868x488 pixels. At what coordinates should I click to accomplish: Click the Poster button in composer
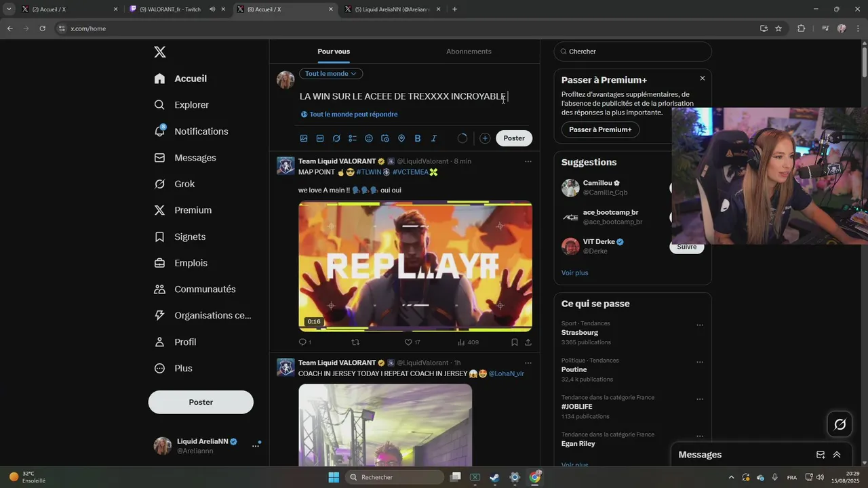(514, 138)
